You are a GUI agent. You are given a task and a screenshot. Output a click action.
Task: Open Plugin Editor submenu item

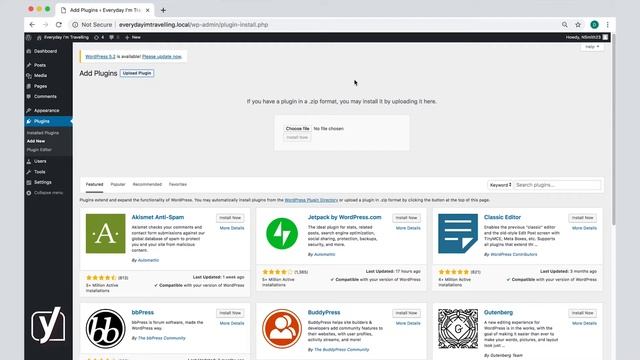(39, 150)
